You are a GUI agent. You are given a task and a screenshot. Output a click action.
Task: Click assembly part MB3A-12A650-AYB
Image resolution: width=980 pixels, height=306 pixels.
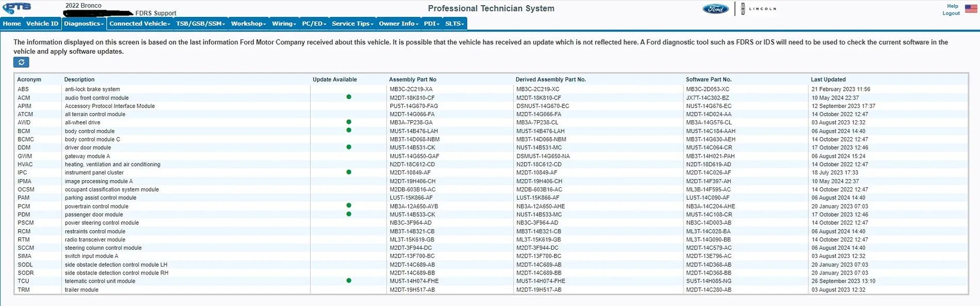tap(414, 206)
